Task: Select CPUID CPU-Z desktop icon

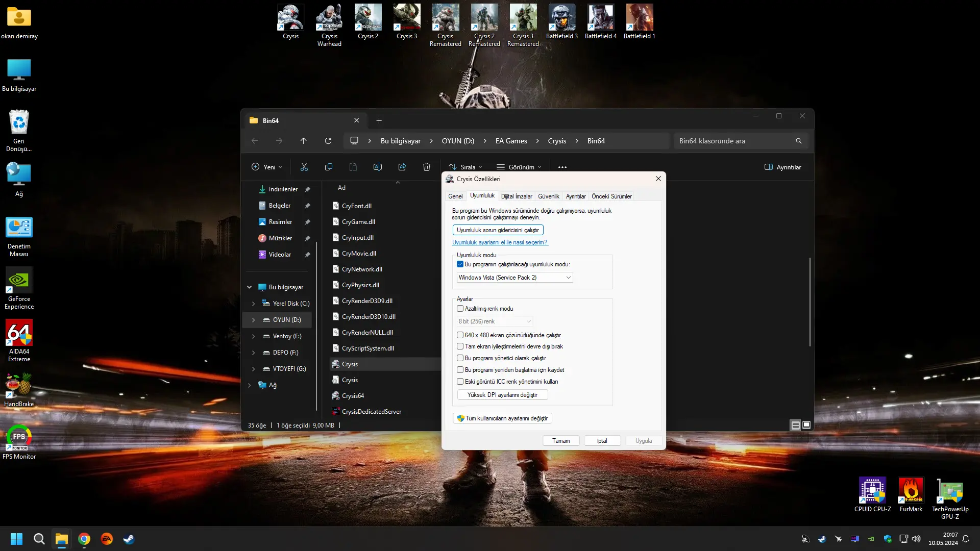Action: (x=873, y=495)
